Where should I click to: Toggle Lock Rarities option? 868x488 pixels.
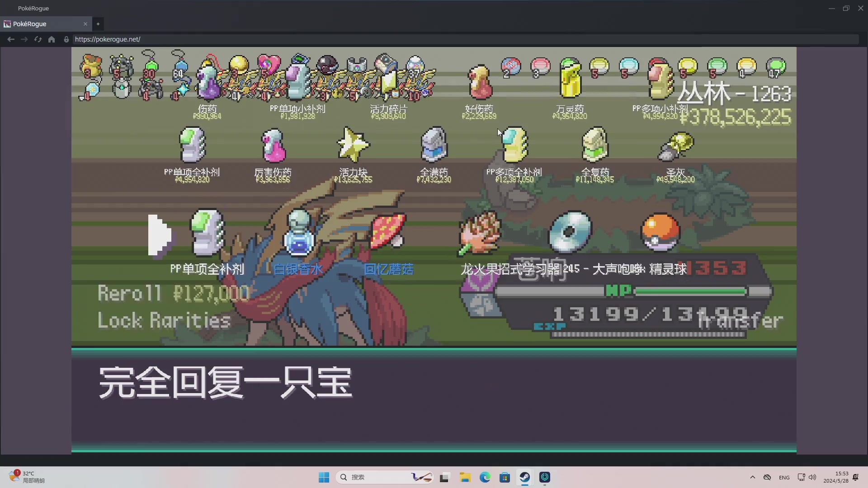(x=165, y=321)
